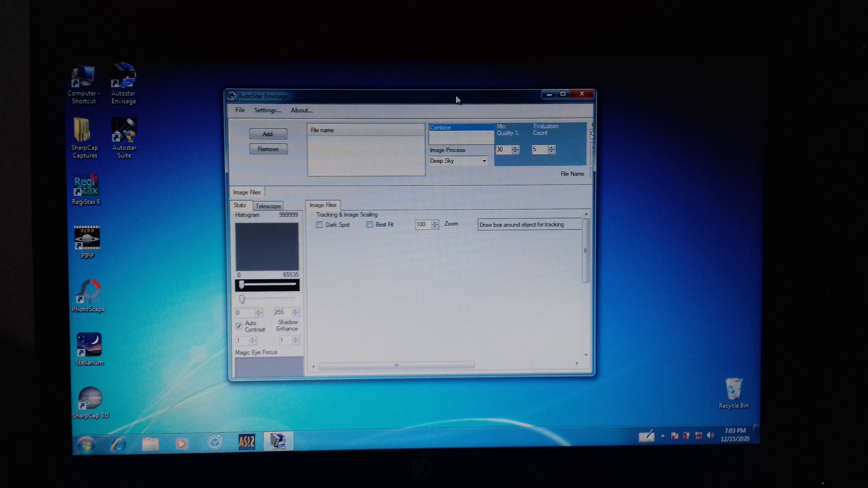The width and height of the screenshot is (868, 488).
Task: Click the vertical scrollbar in image panel
Action: point(586,250)
